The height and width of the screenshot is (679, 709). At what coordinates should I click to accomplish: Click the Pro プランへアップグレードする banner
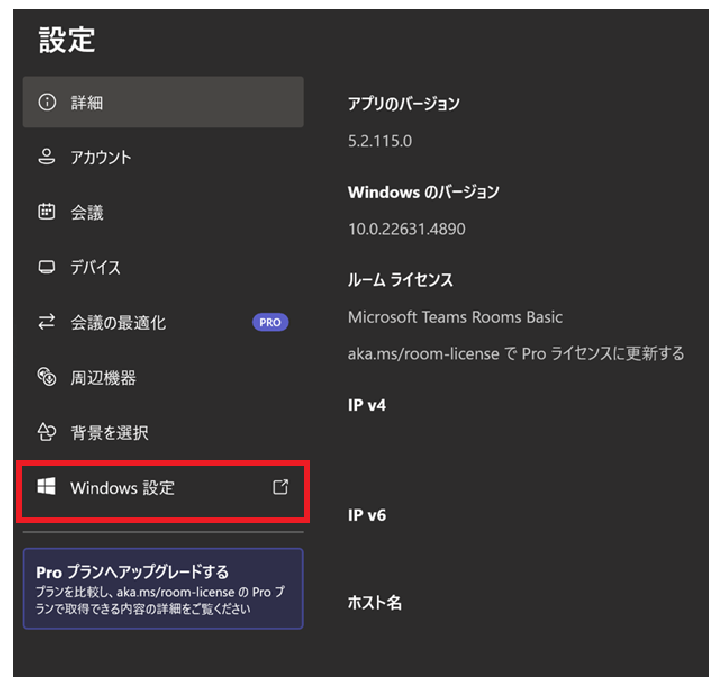click(163, 589)
